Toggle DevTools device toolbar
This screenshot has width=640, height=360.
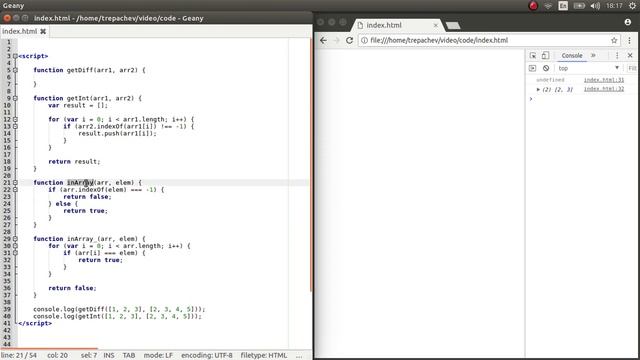[x=545, y=56]
